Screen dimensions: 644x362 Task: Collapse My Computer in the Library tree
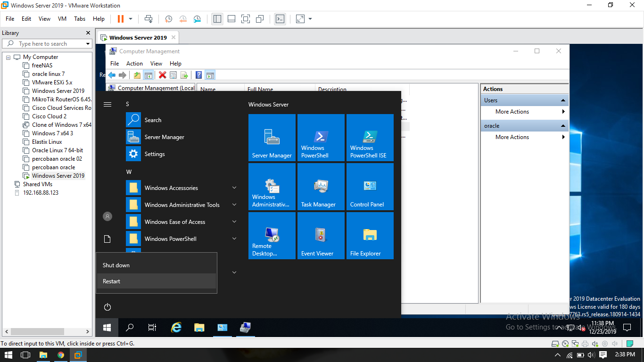[8, 57]
